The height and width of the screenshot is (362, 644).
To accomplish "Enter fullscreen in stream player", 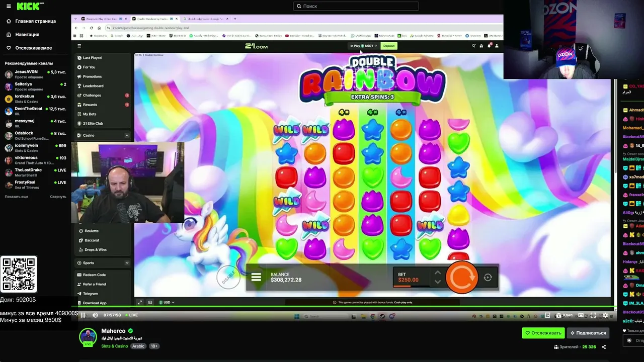I will pyautogui.click(x=593, y=315).
